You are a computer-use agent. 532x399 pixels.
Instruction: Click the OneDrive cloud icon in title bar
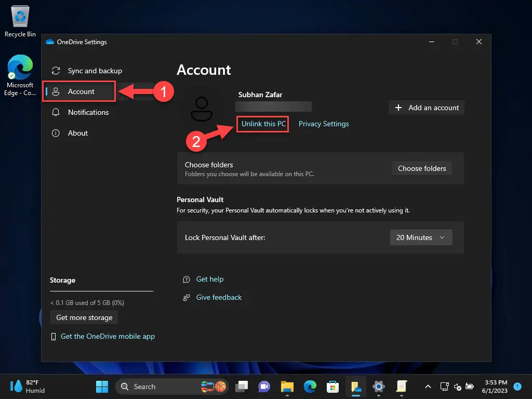coord(50,42)
